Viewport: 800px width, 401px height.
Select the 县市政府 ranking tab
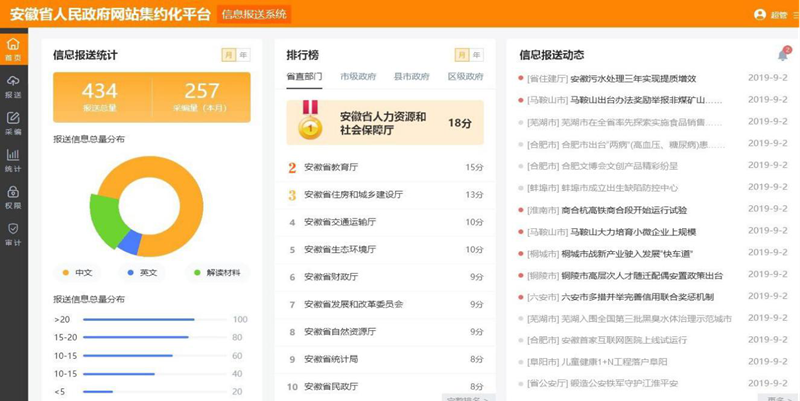412,77
